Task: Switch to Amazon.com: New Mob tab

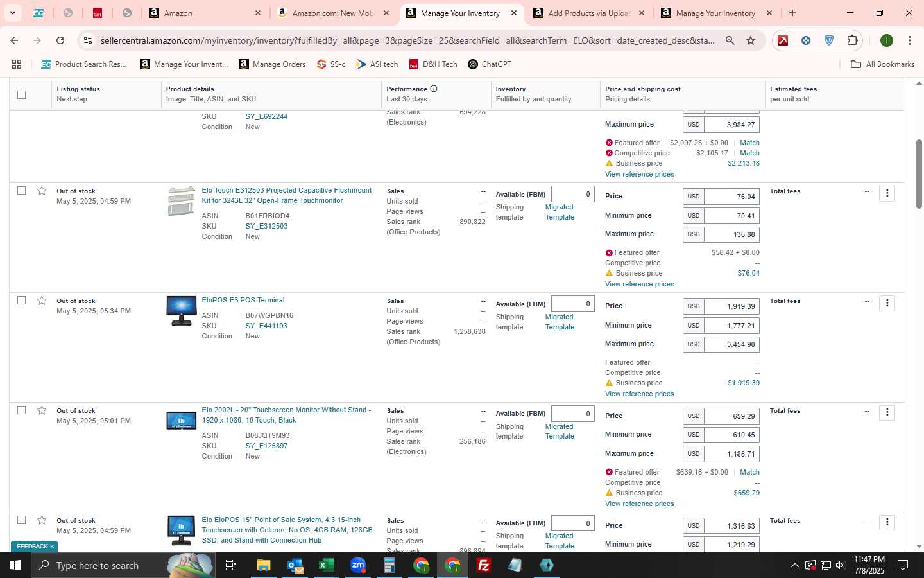Action: tap(334, 13)
